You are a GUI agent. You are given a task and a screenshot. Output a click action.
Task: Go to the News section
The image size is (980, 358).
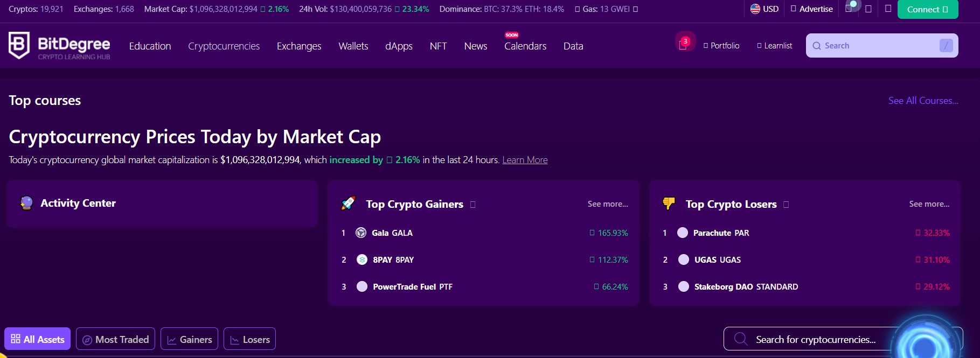click(476, 46)
